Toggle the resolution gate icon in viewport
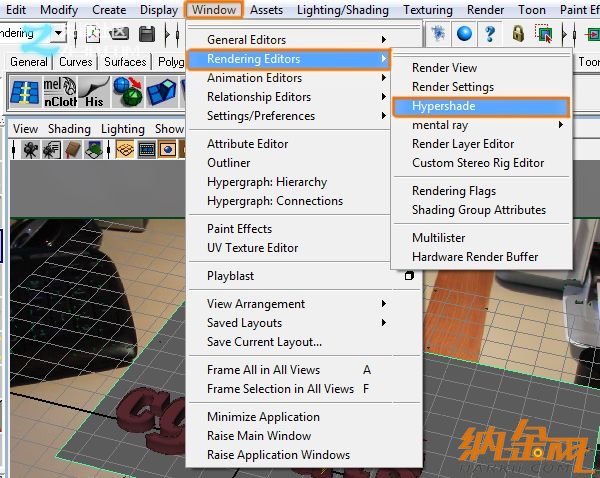 [169, 150]
